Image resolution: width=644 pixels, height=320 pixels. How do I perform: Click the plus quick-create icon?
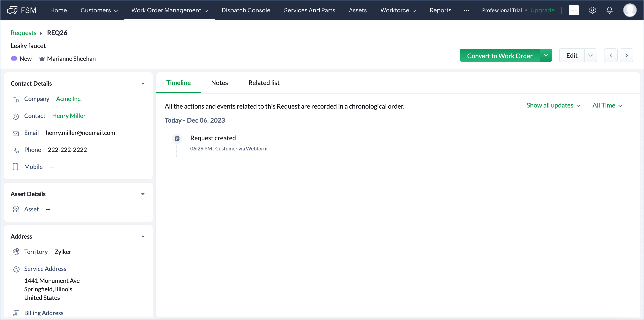[574, 10]
